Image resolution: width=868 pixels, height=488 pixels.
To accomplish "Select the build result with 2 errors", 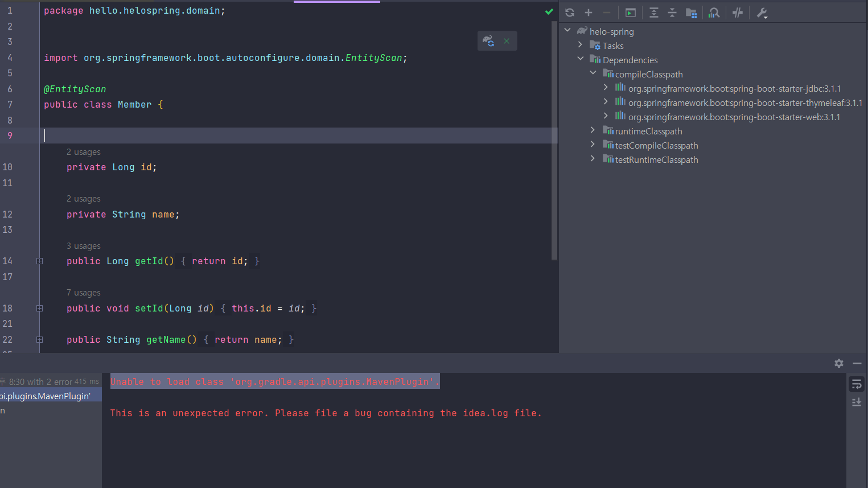I will tap(50, 382).
